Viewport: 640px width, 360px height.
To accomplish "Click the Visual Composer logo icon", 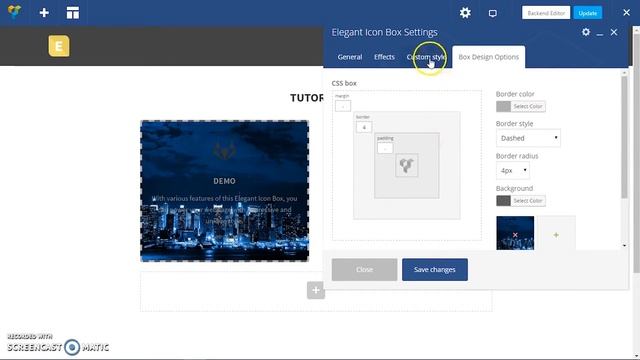I will coord(14,12).
